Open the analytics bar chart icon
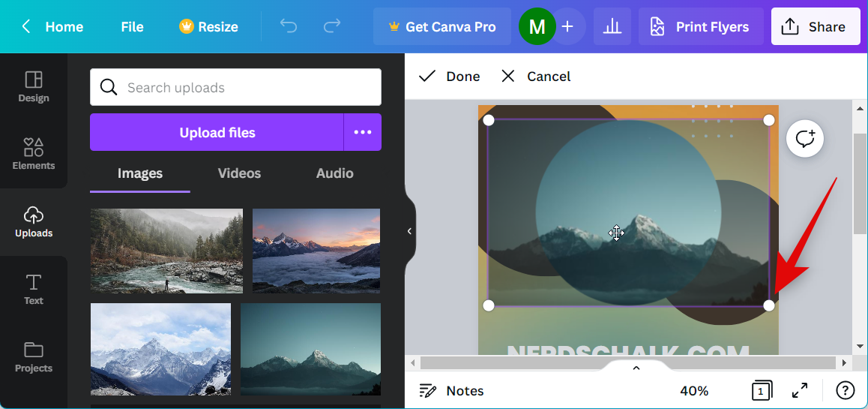The height and width of the screenshot is (409, 868). pyautogui.click(x=612, y=27)
